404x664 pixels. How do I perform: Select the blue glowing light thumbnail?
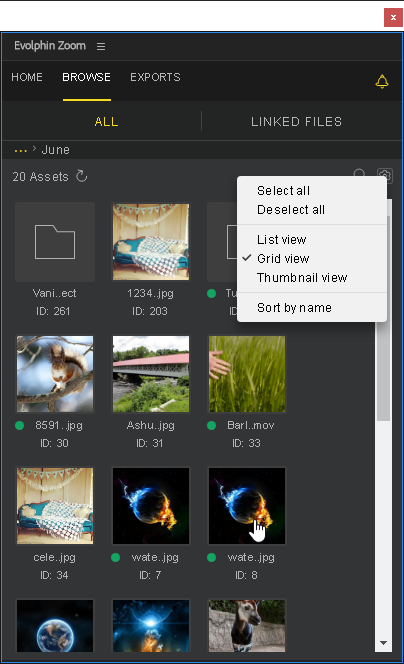coord(151,625)
